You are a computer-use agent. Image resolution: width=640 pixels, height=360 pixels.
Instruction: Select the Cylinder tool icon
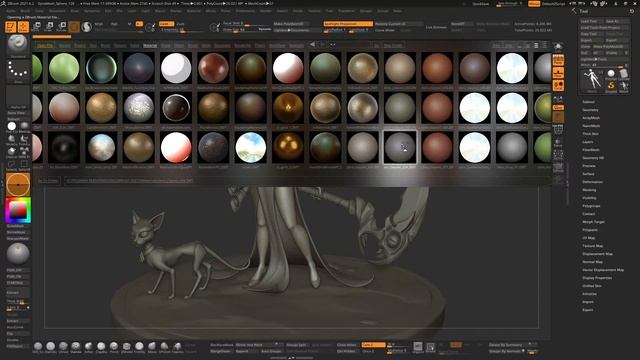(624, 74)
